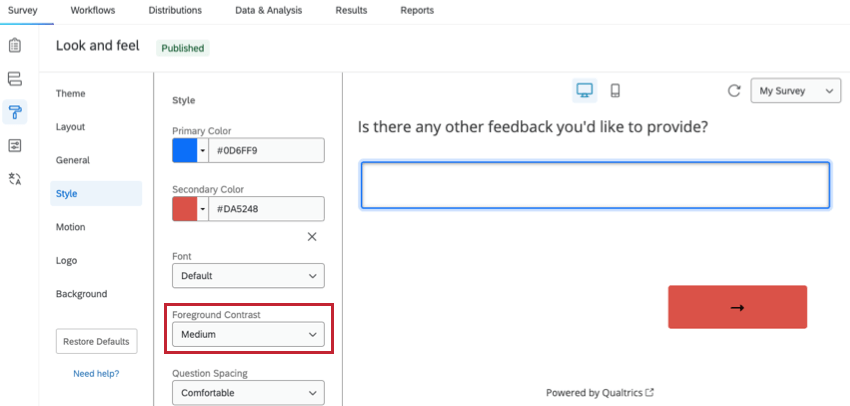Click the red Secondary Color swatch
850x406 pixels.
[x=185, y=209]
